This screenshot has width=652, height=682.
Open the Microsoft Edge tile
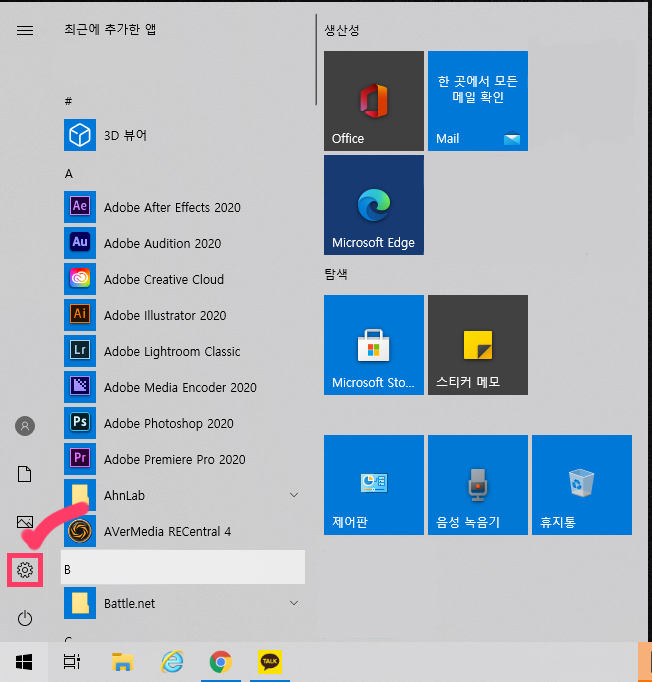374,205
